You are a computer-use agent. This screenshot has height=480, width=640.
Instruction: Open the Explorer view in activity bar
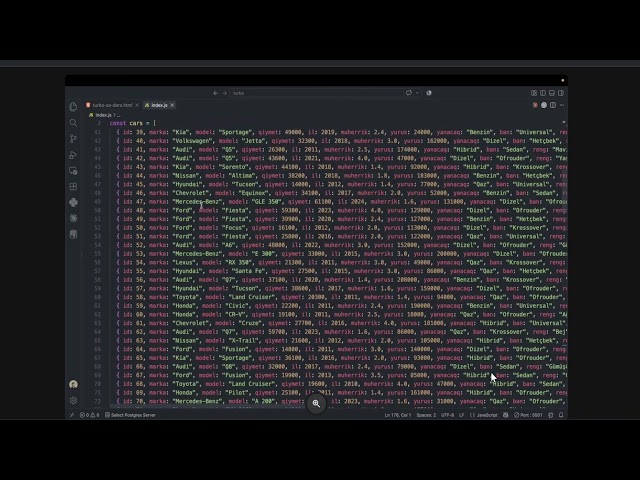(73, 107)
